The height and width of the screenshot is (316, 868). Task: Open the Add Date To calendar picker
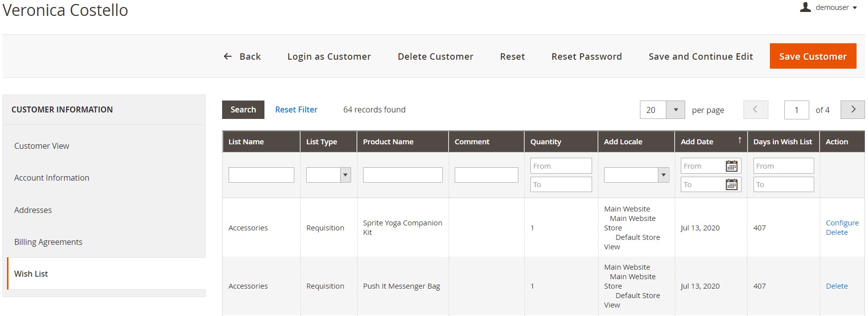(731, 185)
